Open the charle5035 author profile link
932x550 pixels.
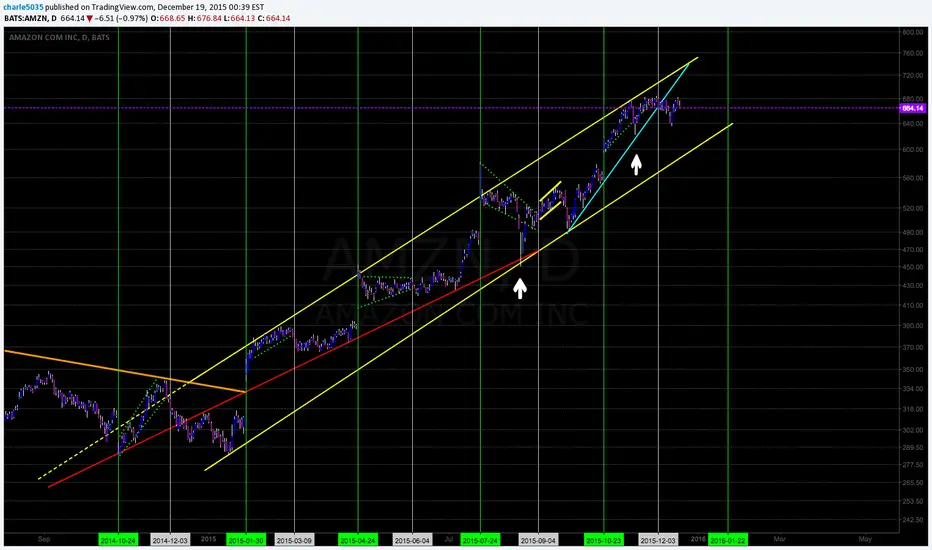click(23, 7)
